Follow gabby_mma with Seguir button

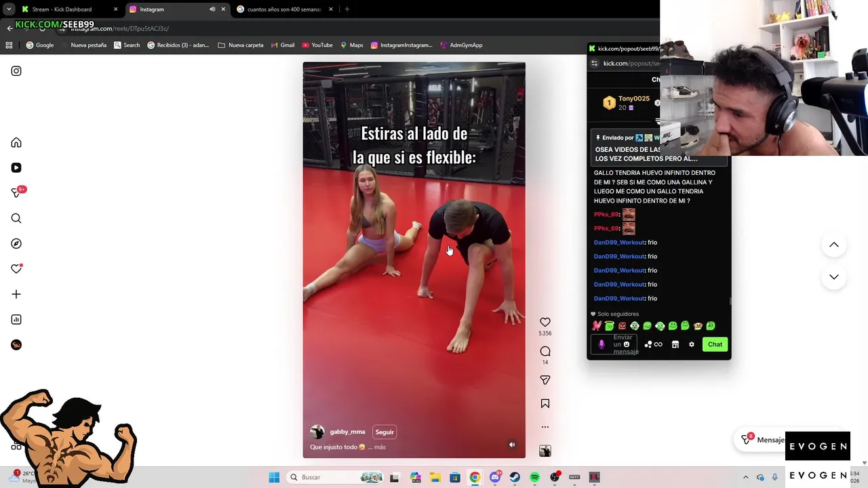click(384, 432)
